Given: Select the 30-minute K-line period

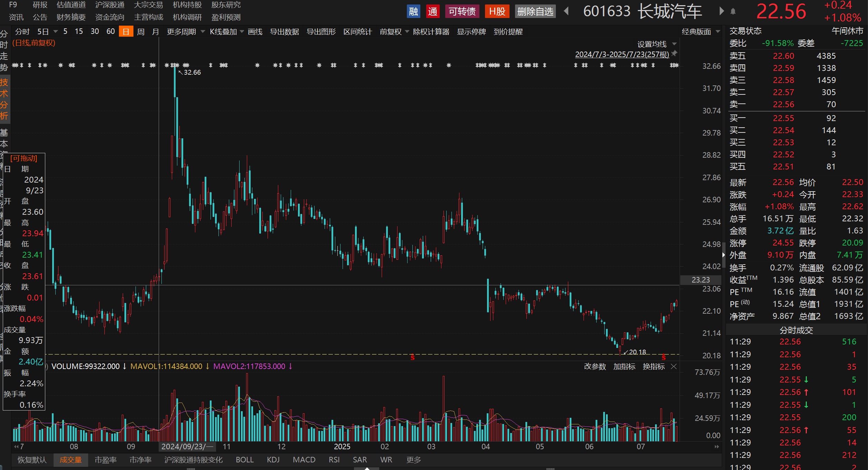Looking at the screenshot, I should pos(95,31).
